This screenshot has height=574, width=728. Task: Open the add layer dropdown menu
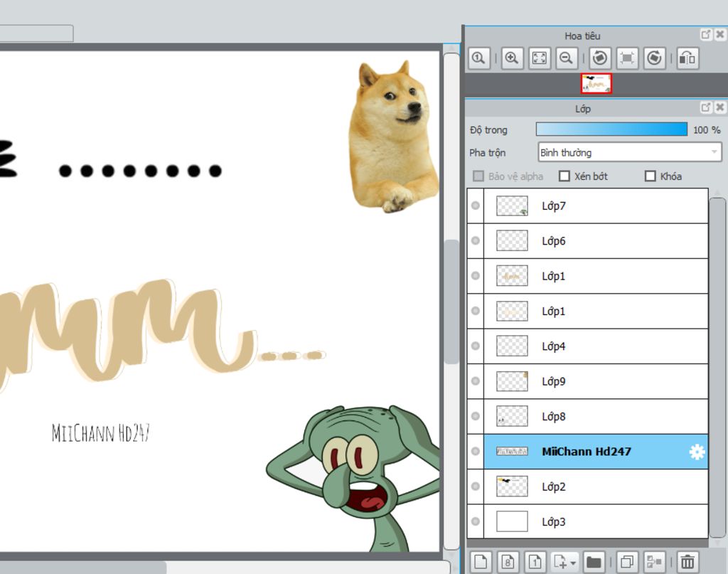pyautogui.click(x=564, y=562)
